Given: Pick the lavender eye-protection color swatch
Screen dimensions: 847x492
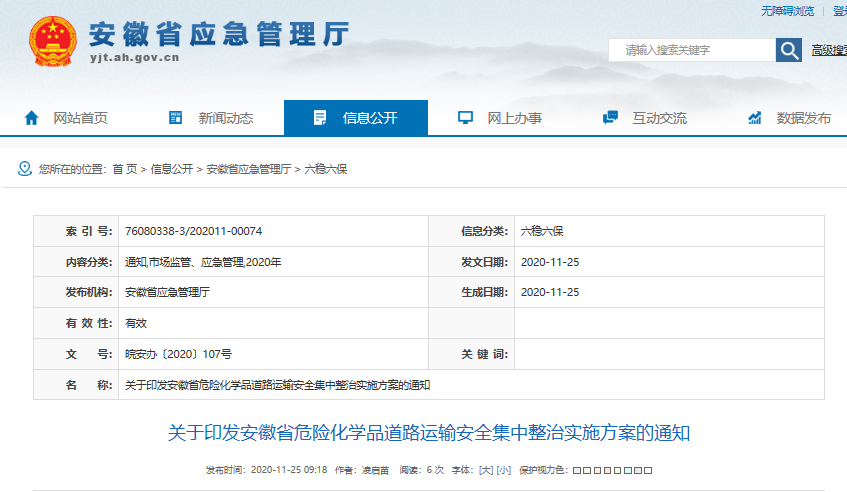Looking at the screenshot, I should (638, 470).
